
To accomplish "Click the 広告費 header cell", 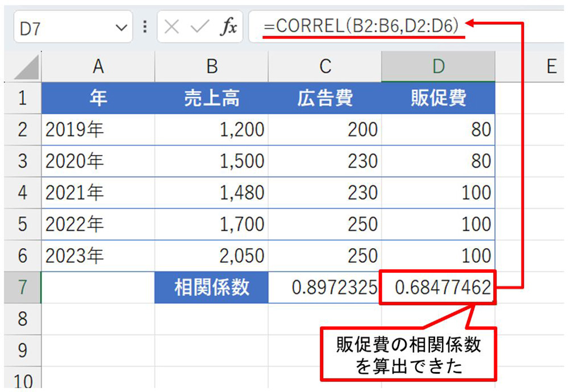I will click(325, 98).
